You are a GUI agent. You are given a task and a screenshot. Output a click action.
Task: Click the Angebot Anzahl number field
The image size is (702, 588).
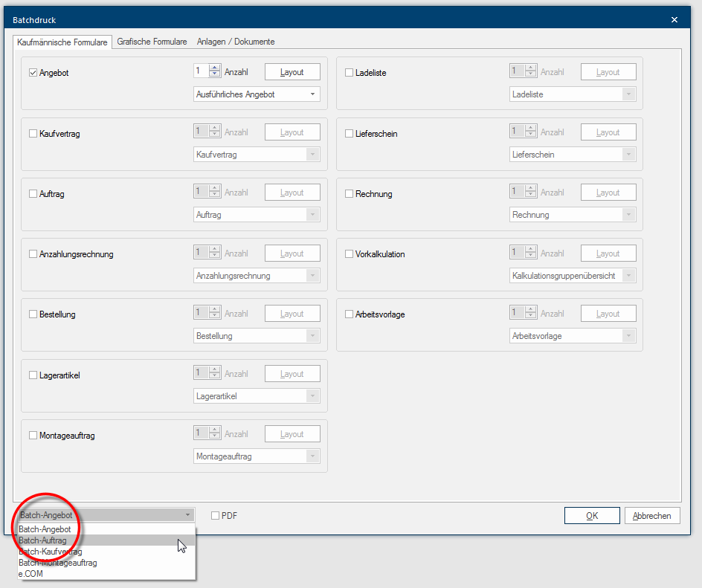click(201, 71)
